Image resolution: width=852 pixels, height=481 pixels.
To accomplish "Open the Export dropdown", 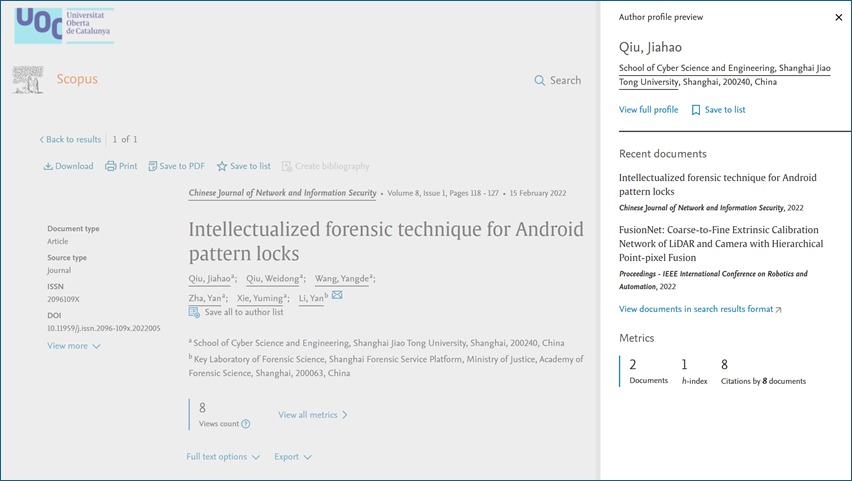I will 293,457.
